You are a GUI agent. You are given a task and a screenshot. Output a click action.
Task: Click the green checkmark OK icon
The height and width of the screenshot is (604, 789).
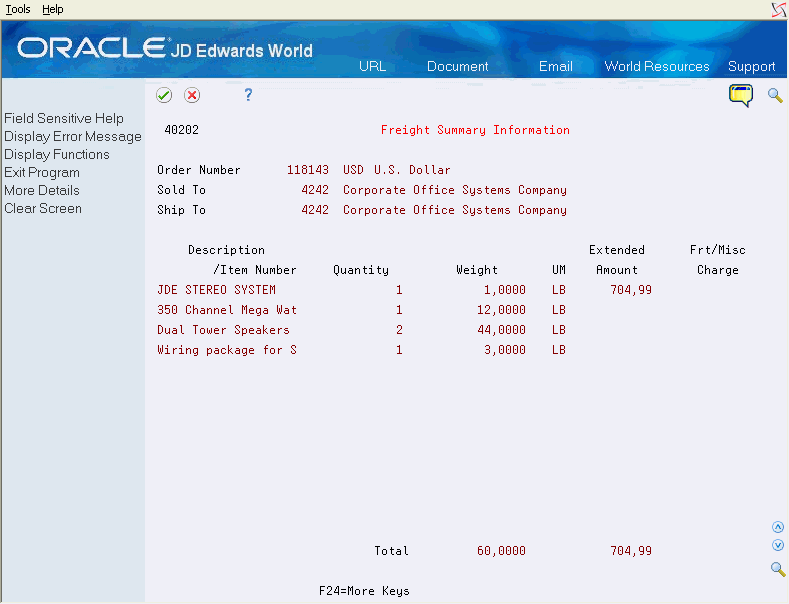pos(164,95)
